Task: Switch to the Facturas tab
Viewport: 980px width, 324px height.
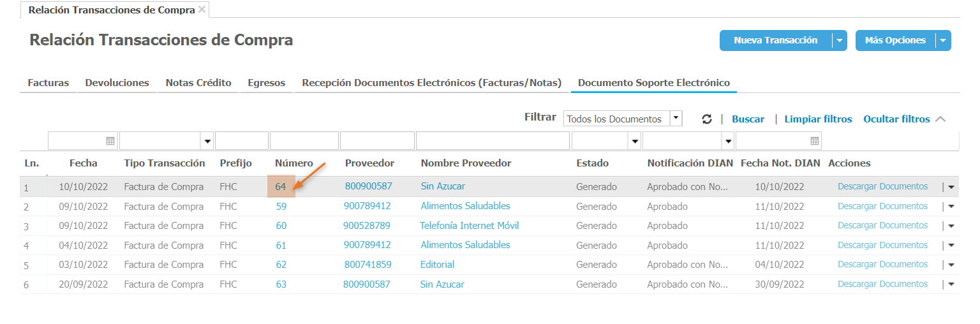Action: coord(48,83)
